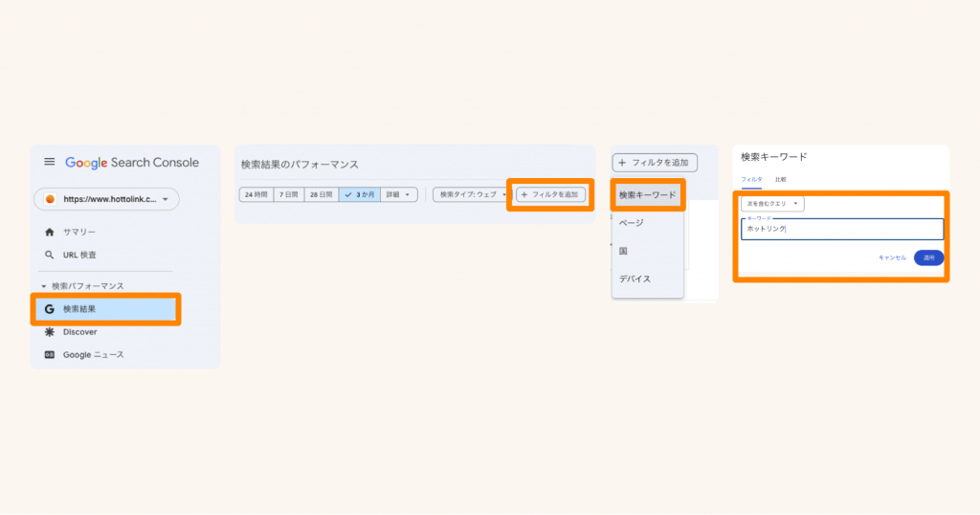Open the hamburger main menu icon
980x515 pixels.
[50, 163]
